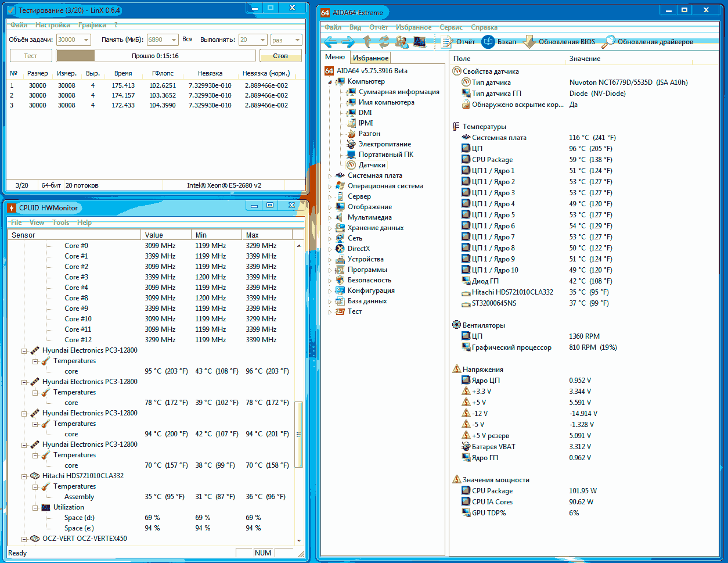
Task: Open Суммарная информация in the tree
Action: 398,92
